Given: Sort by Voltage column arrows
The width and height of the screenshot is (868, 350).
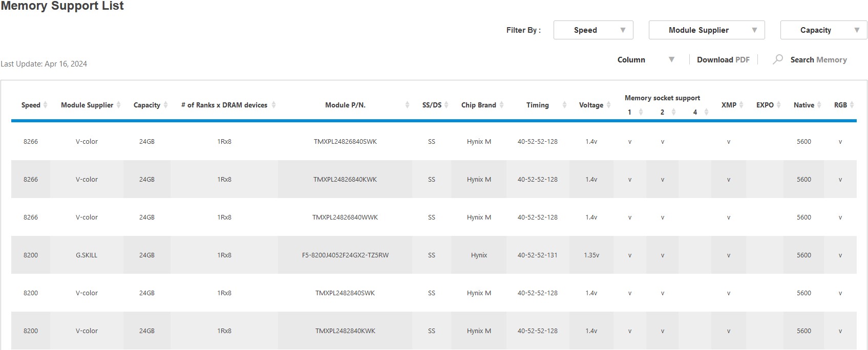Looking at the screenshot, I should (608, 105).
